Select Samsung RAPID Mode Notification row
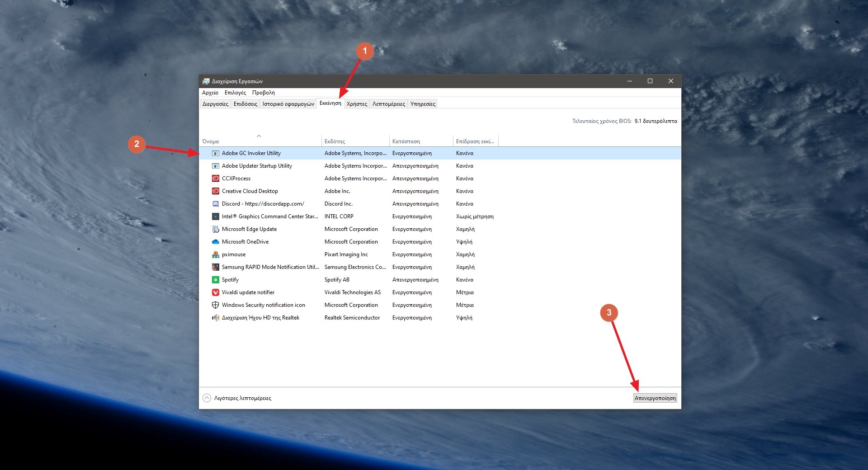Viewport: 868px width, 470px height. pyautogui.click(x=270, y=267)
